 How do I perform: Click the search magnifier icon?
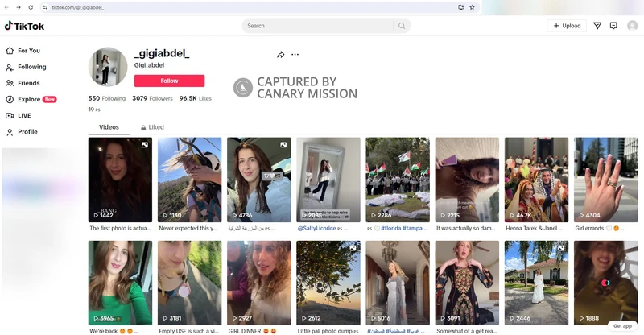tap(402, 26)
